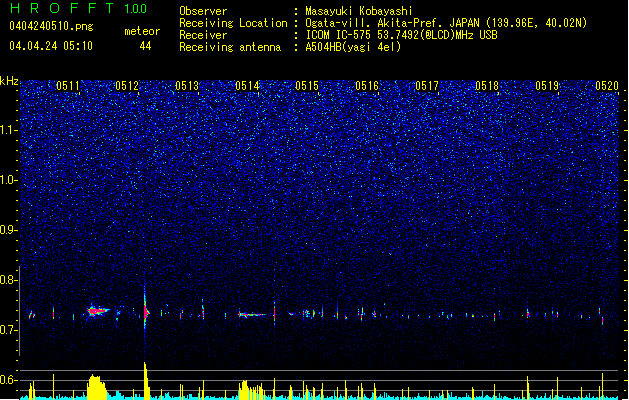Click the 0514 time marker
This screenshot has width=629, height=400.
[247, 86]
